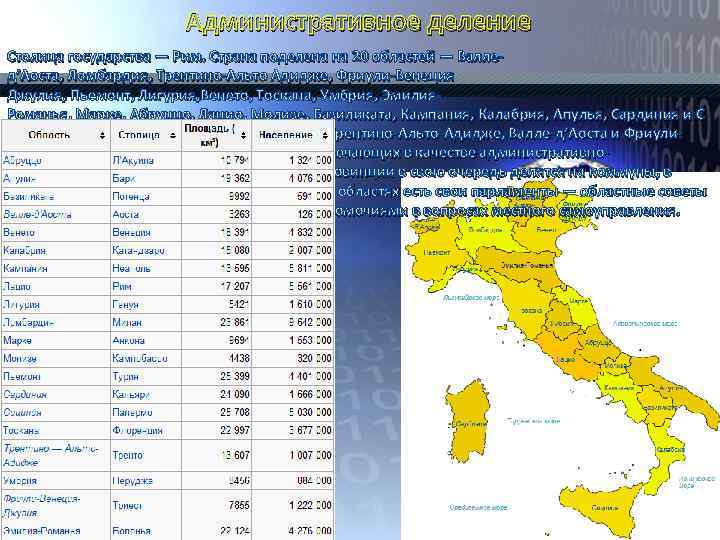Follow the Анкона capital link
720x540 pixels.
[x=129, y=340]
